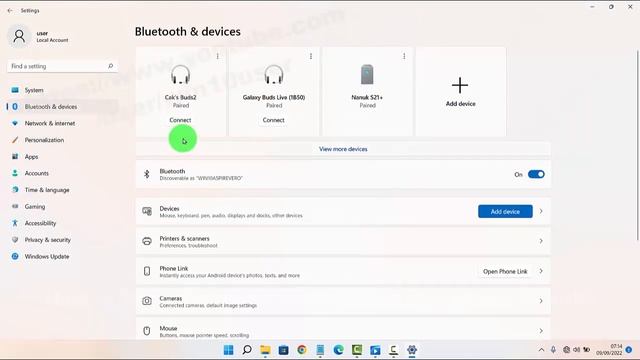Click the blue Add device button

[505, 212]
